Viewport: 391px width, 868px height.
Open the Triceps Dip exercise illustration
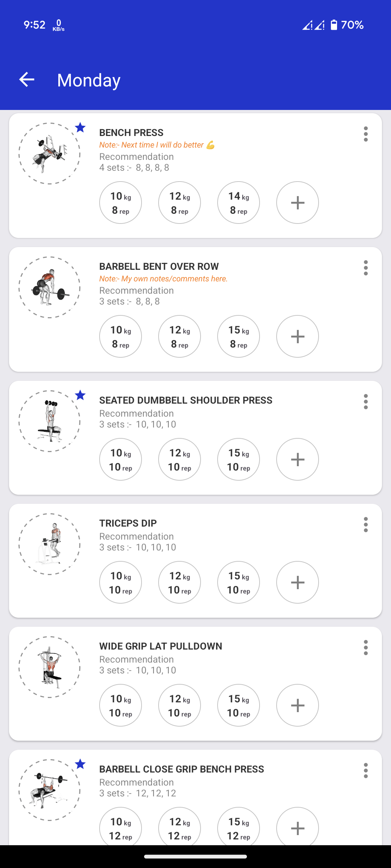click(50, 544)
